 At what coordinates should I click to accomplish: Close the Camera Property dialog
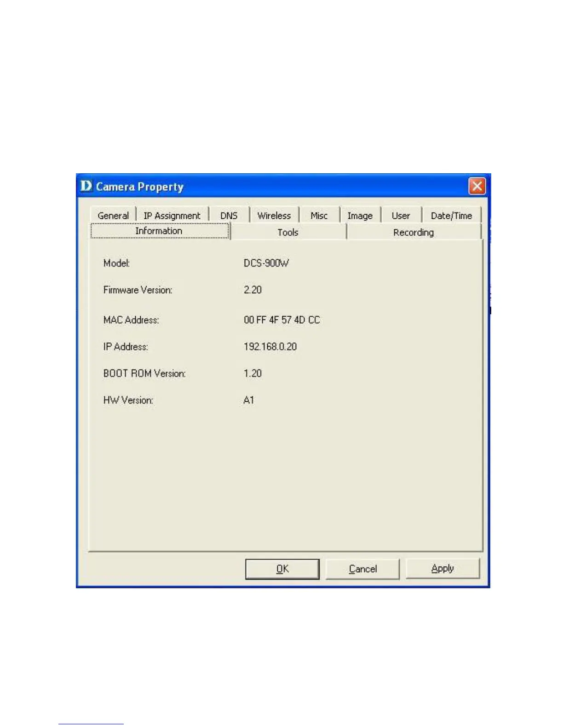(477, 186)
